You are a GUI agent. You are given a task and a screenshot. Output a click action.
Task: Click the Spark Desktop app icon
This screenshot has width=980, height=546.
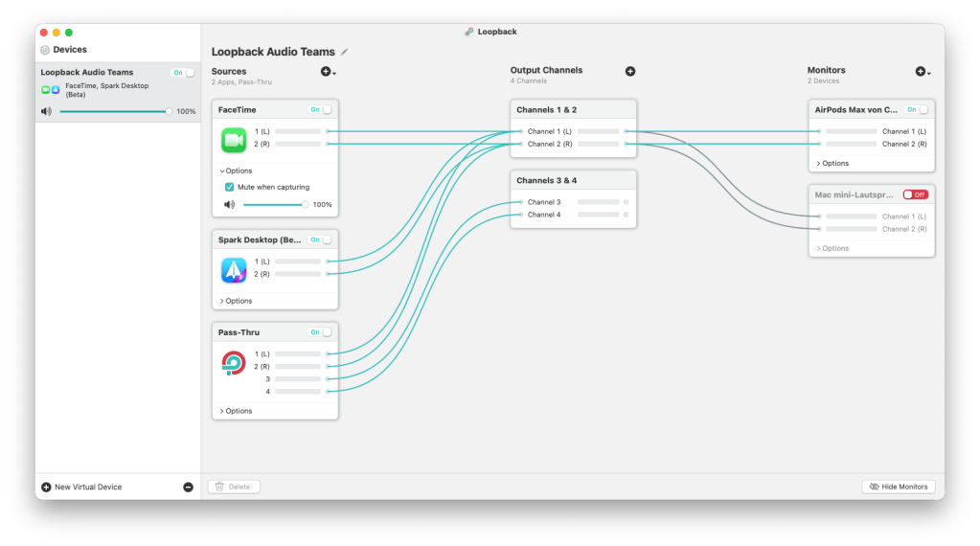(x=234, y=271)
